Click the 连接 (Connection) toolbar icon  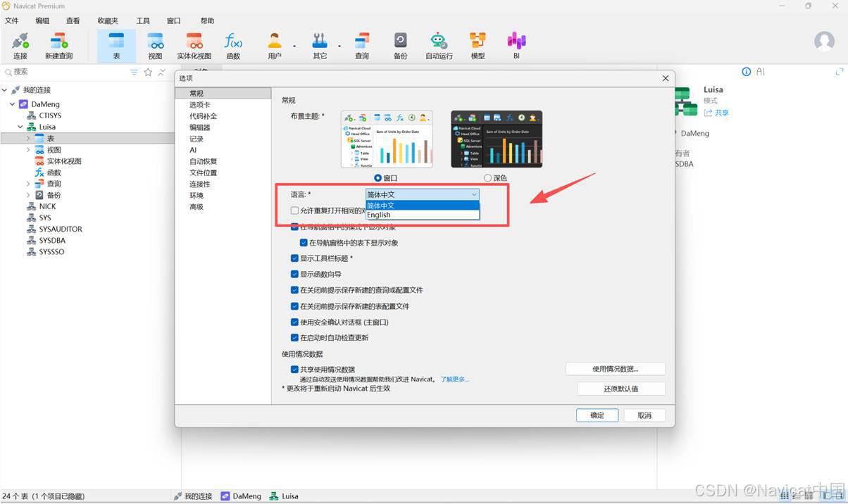point(20,46)
